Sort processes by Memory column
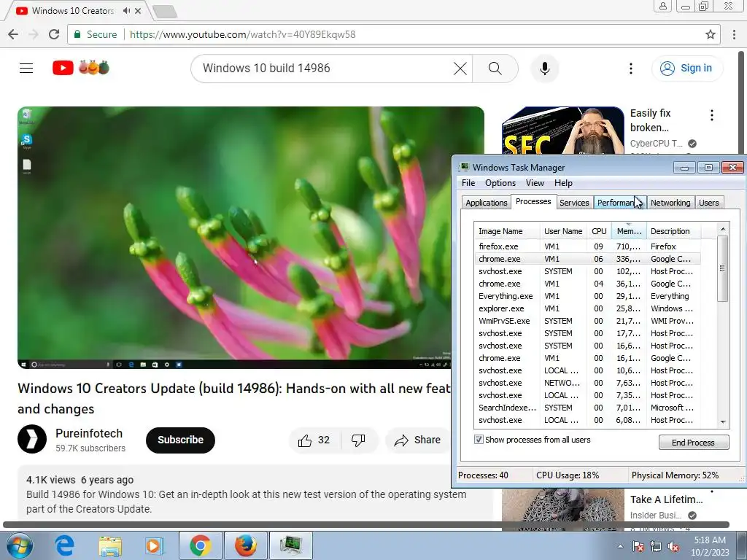The height and width of the screenshot is (560, 747). (629, 231)
